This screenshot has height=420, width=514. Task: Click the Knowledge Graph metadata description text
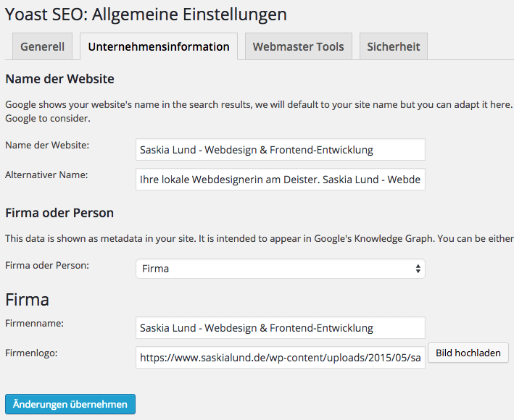click(x=259, y=238)
